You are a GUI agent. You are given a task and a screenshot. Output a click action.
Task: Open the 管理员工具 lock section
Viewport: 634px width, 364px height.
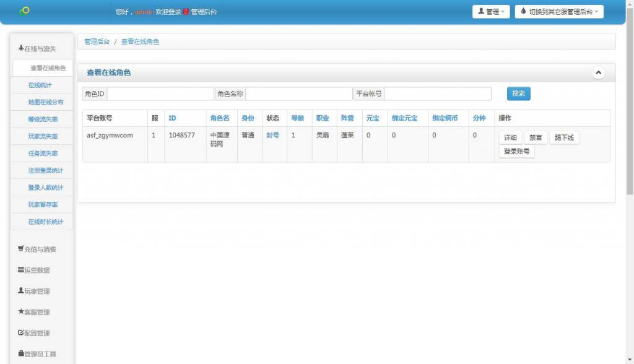click(37, 354)
